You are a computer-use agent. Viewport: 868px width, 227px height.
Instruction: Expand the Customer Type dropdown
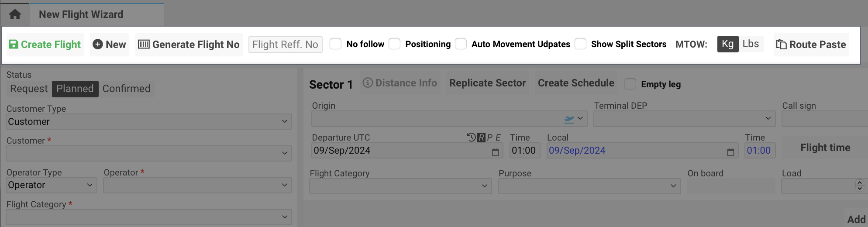pos(149,121)
